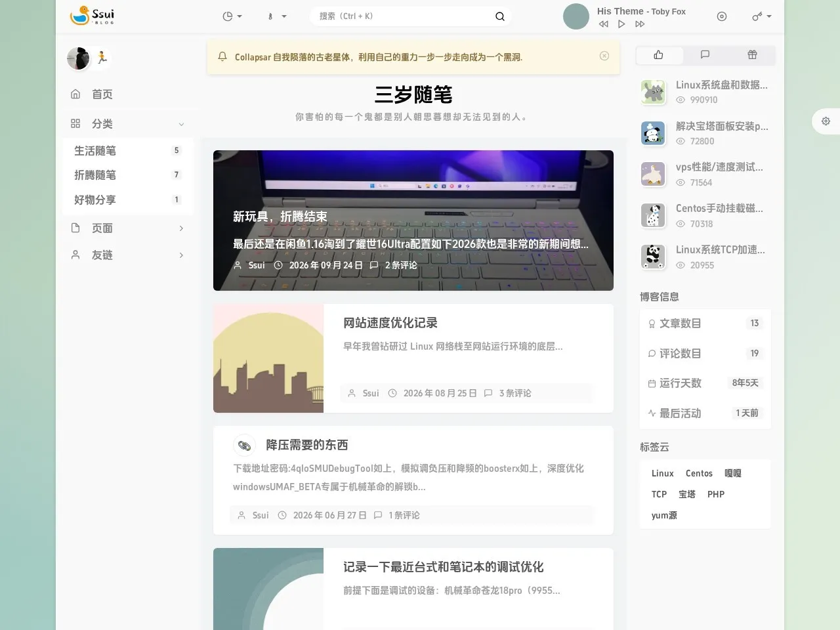Collapse the 分类 category menu

point(128,124)
